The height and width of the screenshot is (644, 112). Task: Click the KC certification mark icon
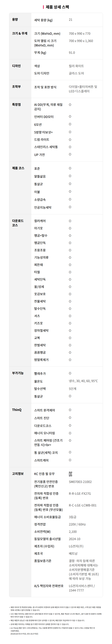tap(71, 474)
